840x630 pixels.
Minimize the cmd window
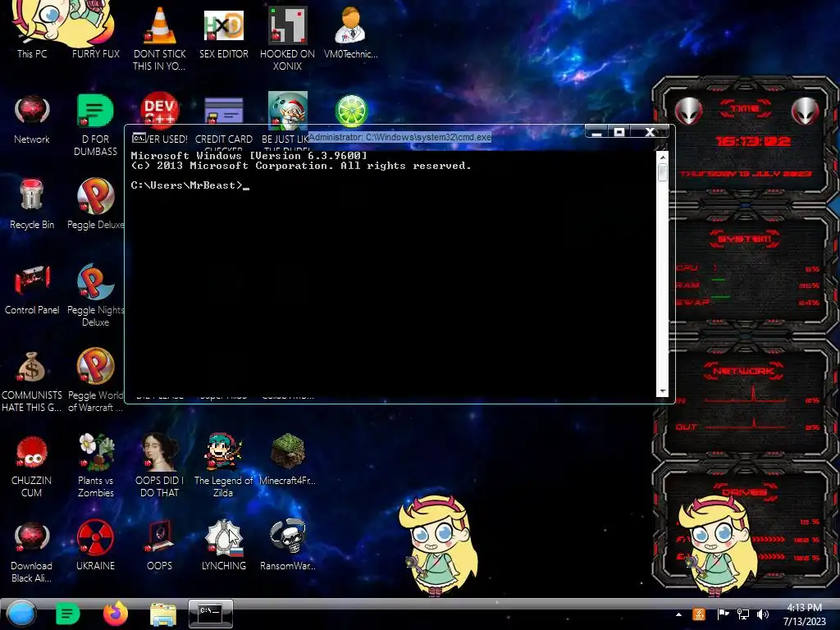[x=596, y=132]
